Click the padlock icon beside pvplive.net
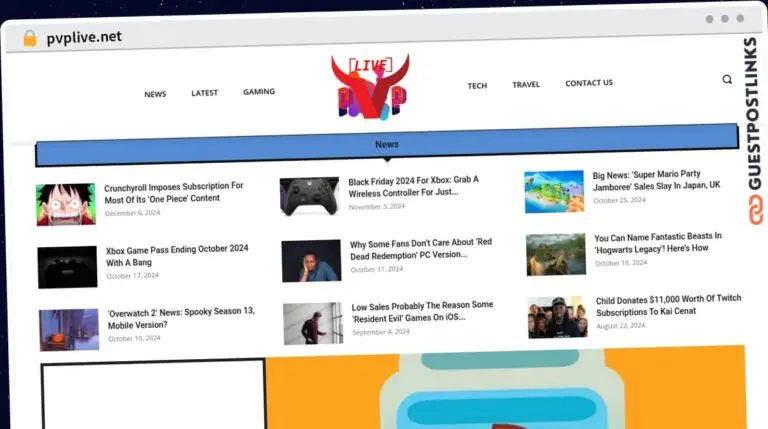The width and height of the screenshot is (768, 429). coord(30,38)
